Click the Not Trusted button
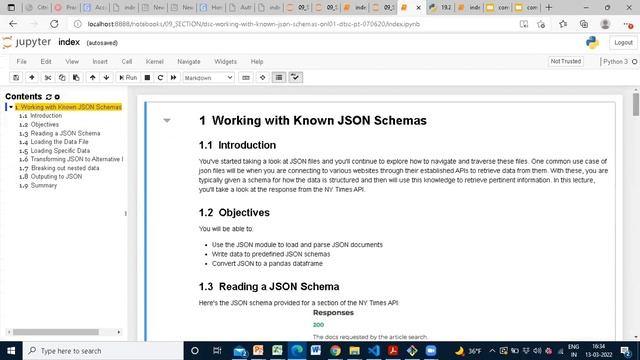The image size is (640, 360). [x=566, y=61]
